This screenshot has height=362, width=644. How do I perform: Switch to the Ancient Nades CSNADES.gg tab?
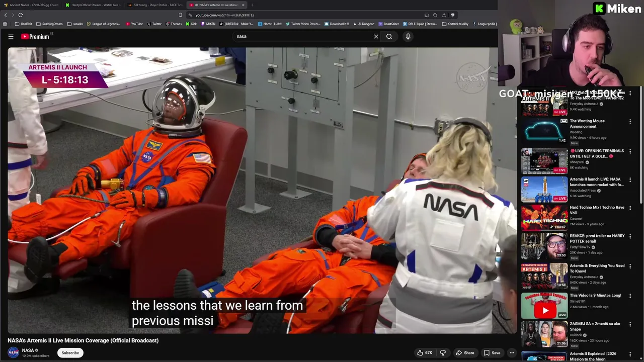coord(31,5)
